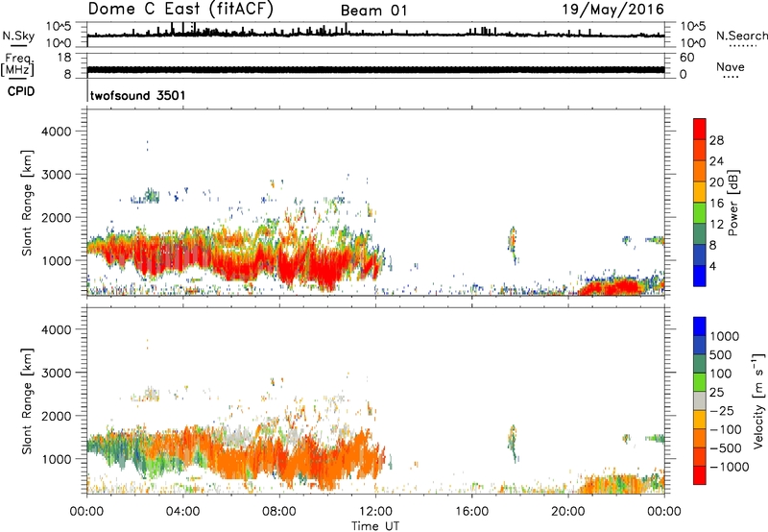768x532 pixels.
Task: Click the '12:00' time tick label
Action: click(375, 512)
